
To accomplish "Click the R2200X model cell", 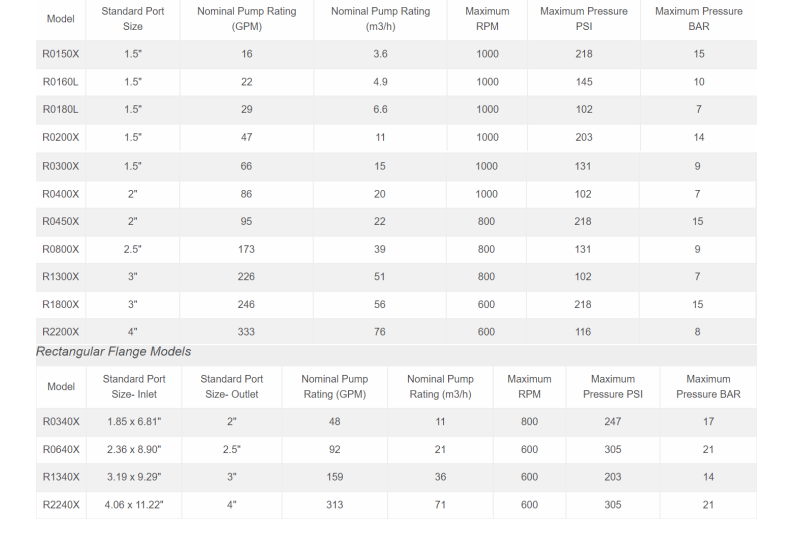I will tap(60, 332).
